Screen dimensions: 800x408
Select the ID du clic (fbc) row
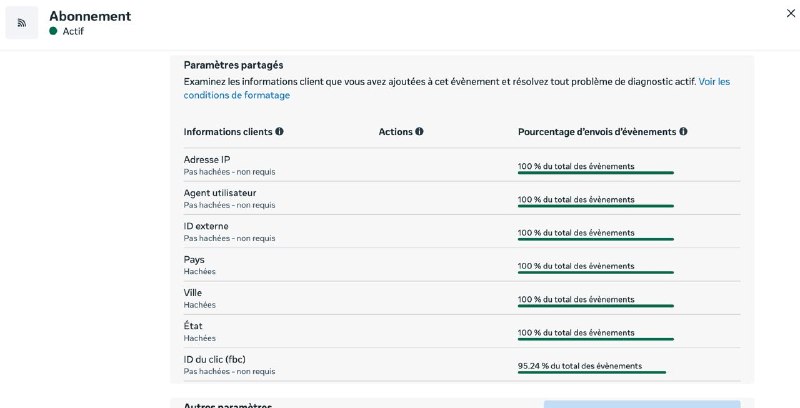[462, 365]
